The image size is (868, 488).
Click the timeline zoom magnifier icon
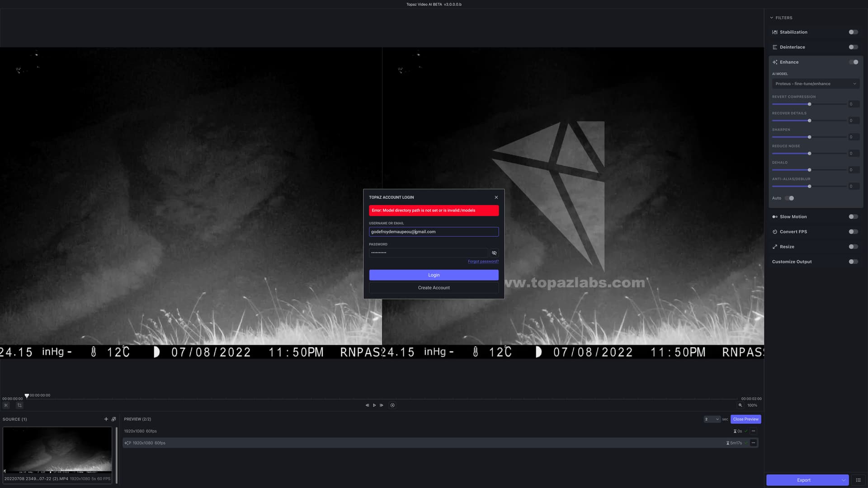[740, 405]
